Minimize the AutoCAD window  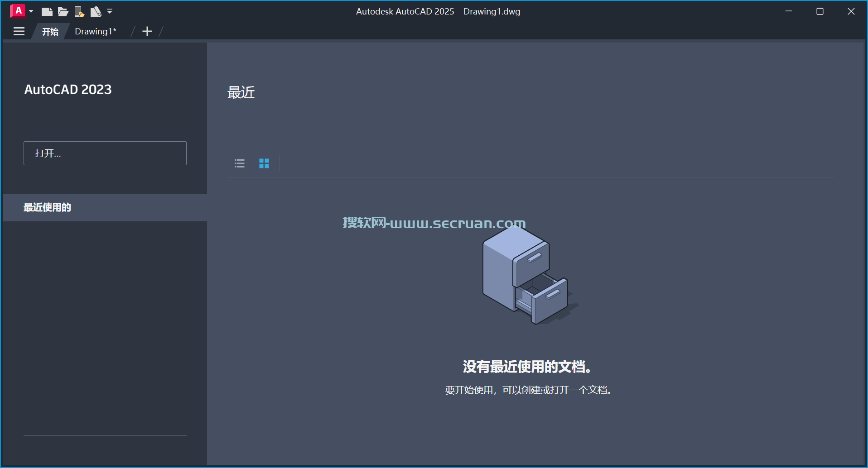(789, 11)
